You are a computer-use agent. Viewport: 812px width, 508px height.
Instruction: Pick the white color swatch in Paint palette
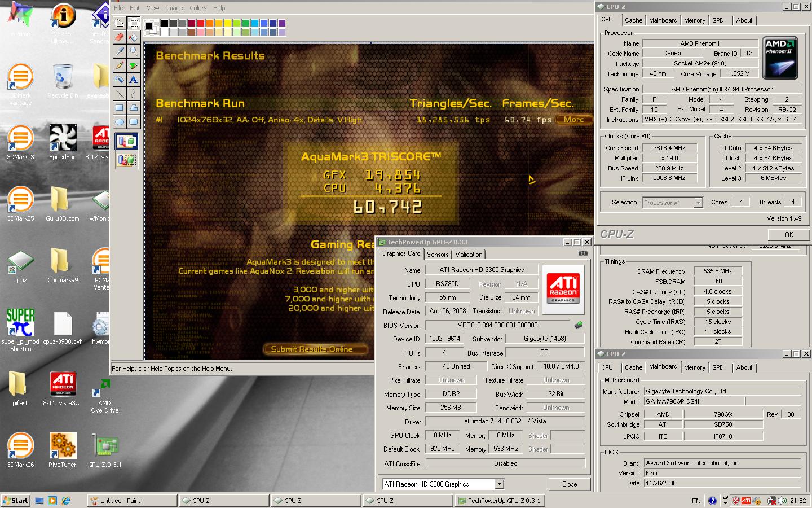tap(165, 32)
